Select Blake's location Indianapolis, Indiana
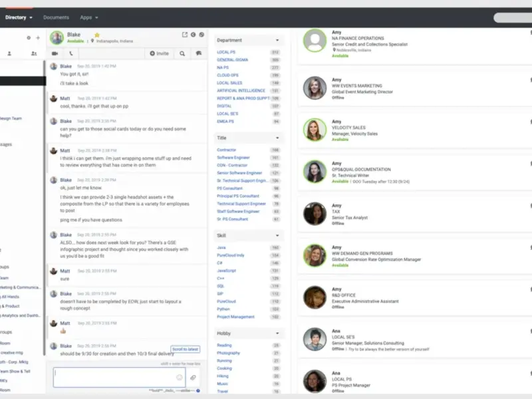 (114, 41)
